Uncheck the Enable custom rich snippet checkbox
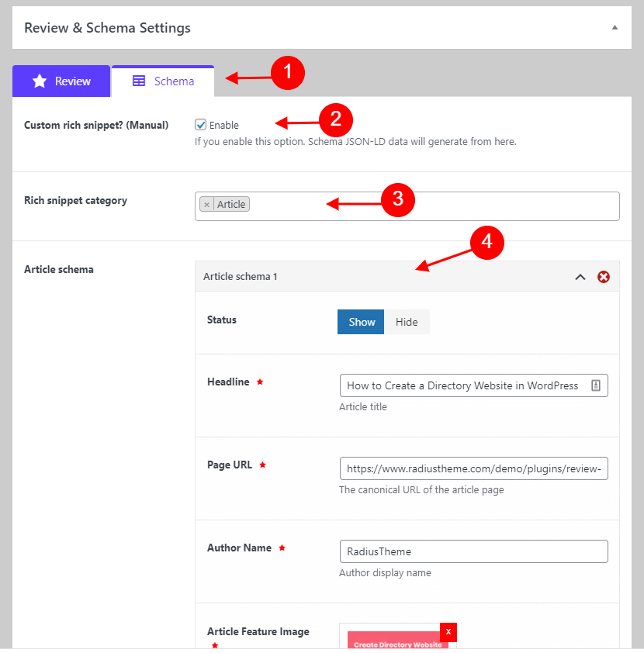The image size is (644, 653). (x=201, y=125)
